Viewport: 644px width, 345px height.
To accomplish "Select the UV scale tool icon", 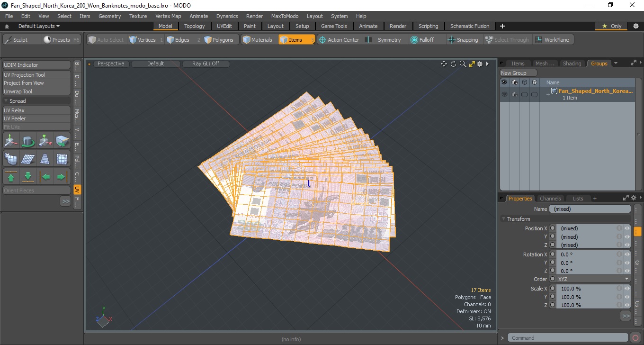I will pos(45,141).
